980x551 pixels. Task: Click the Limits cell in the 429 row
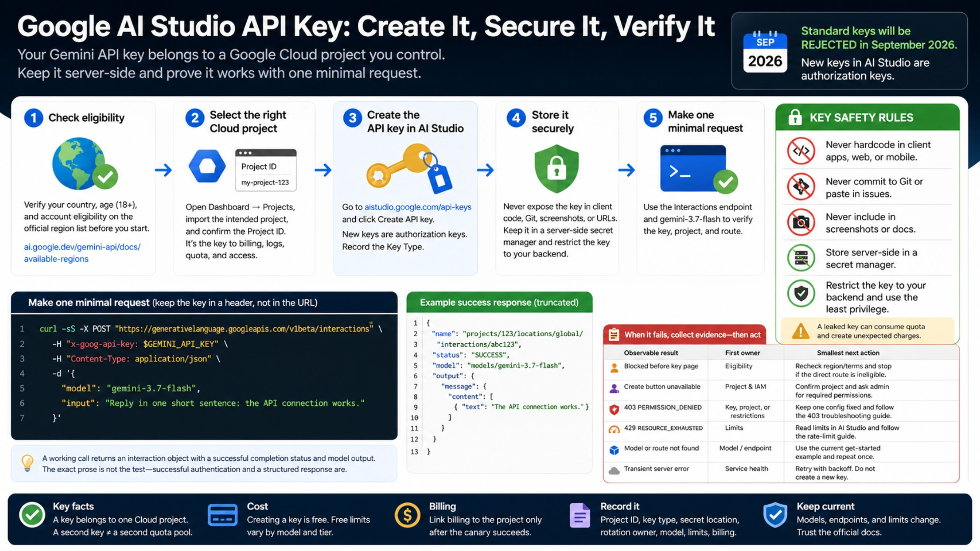(x=734, y=428)
